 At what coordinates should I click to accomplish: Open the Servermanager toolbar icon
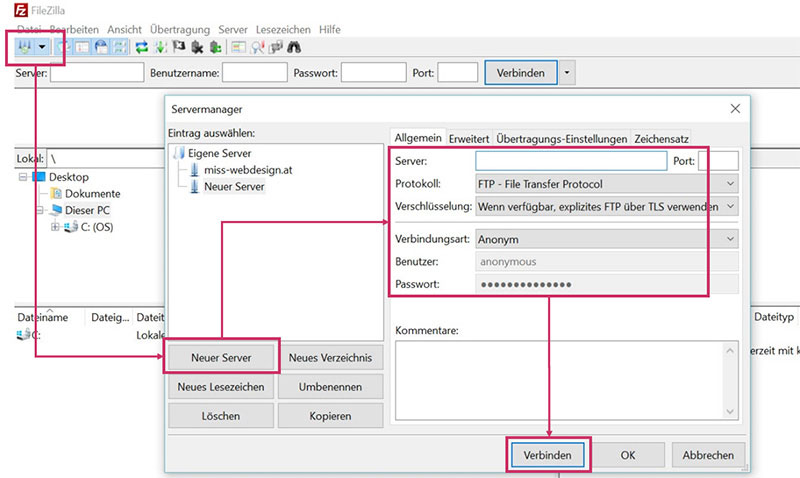coord(24,47)
